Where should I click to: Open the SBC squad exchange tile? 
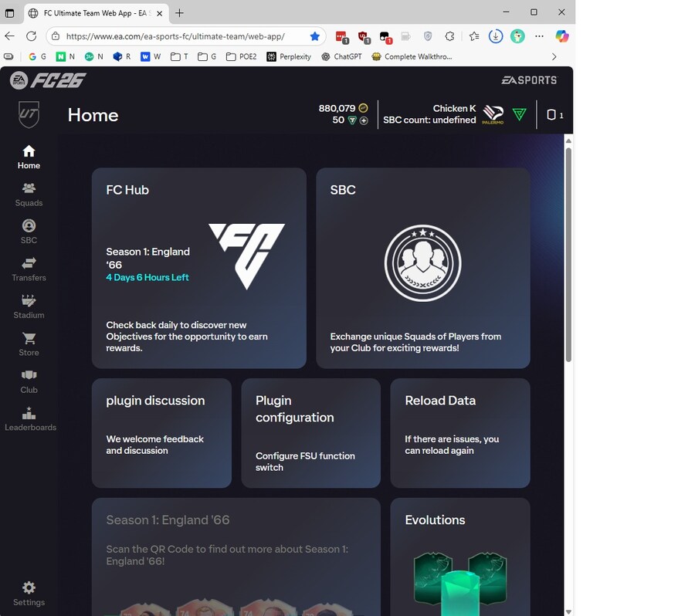422,268
